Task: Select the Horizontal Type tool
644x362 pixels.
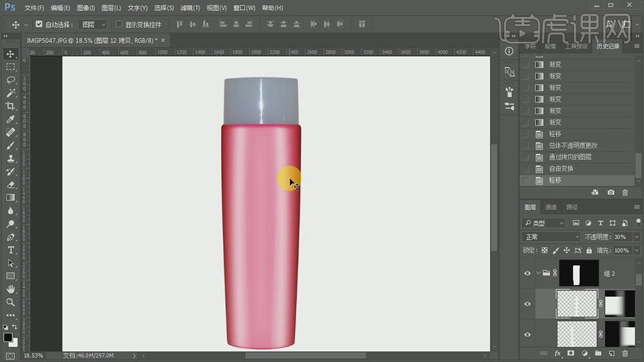Action: tap(10, 250)
